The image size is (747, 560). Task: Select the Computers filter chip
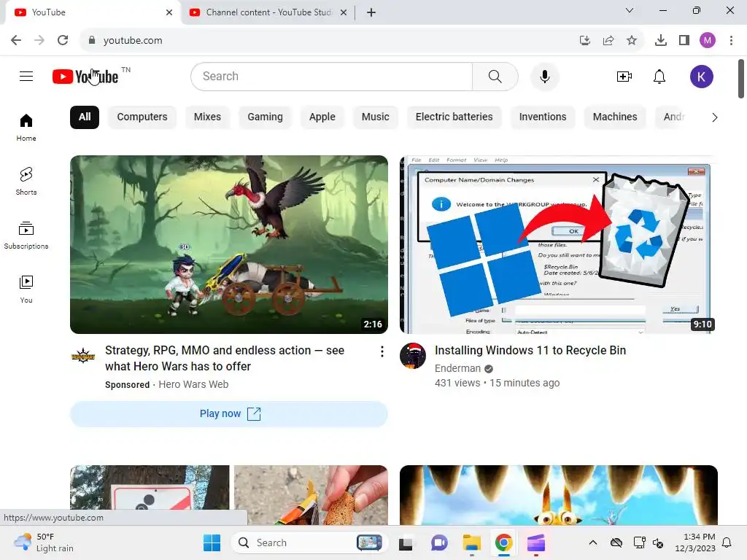point(142,117)
